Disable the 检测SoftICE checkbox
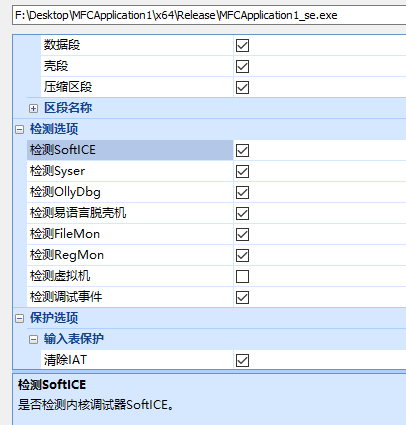The width and height of the screenshot is (406, 425). pos(242,150)
